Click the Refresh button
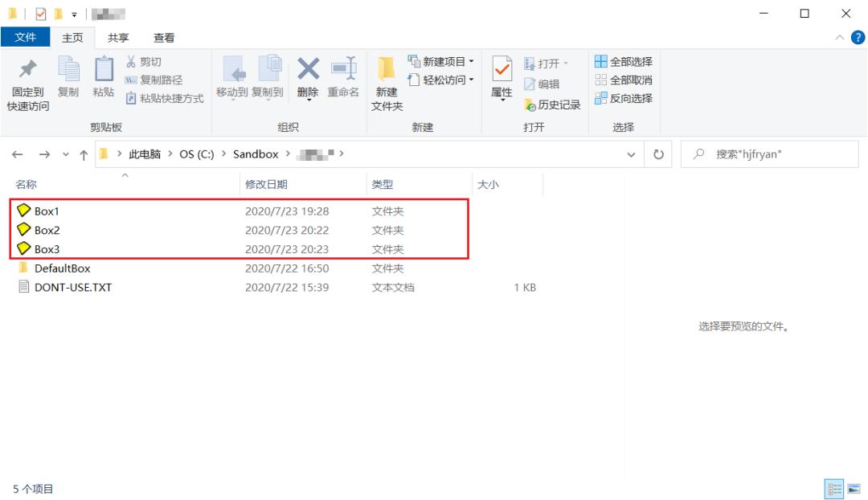The height and width of the screenshot is (500, 868). click(x=658, y=154)
